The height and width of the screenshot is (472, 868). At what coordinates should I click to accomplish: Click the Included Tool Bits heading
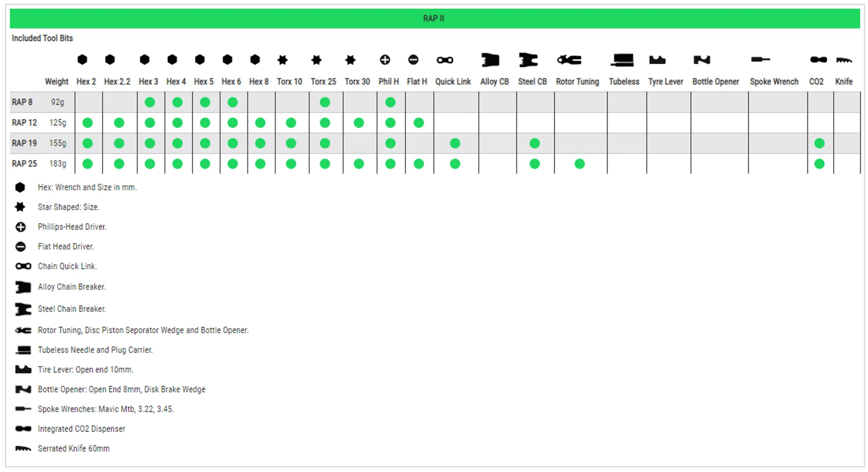click(x=42, y=38)
